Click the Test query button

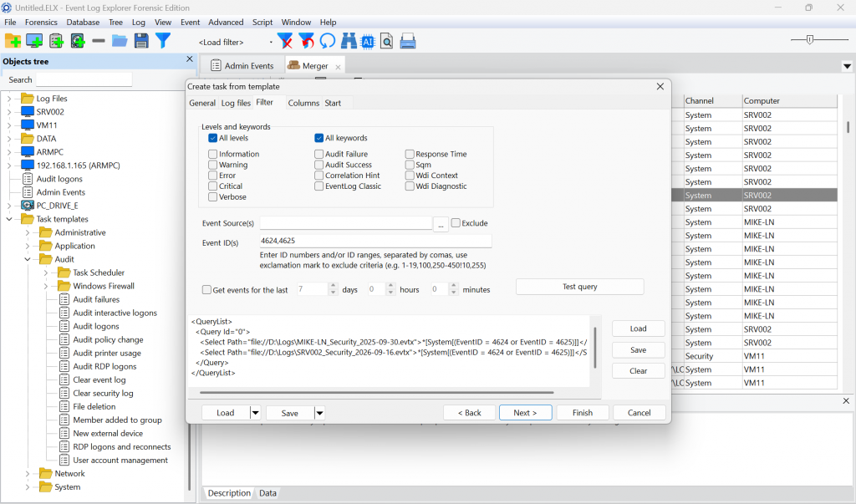tap(580, 287)
